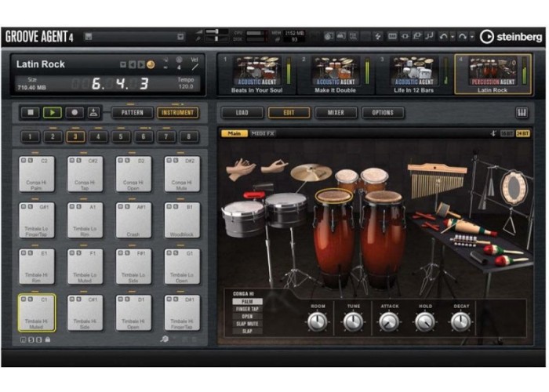
Task: Choose the SLAP MUTE conga articulation
Action: coord(247,324)
